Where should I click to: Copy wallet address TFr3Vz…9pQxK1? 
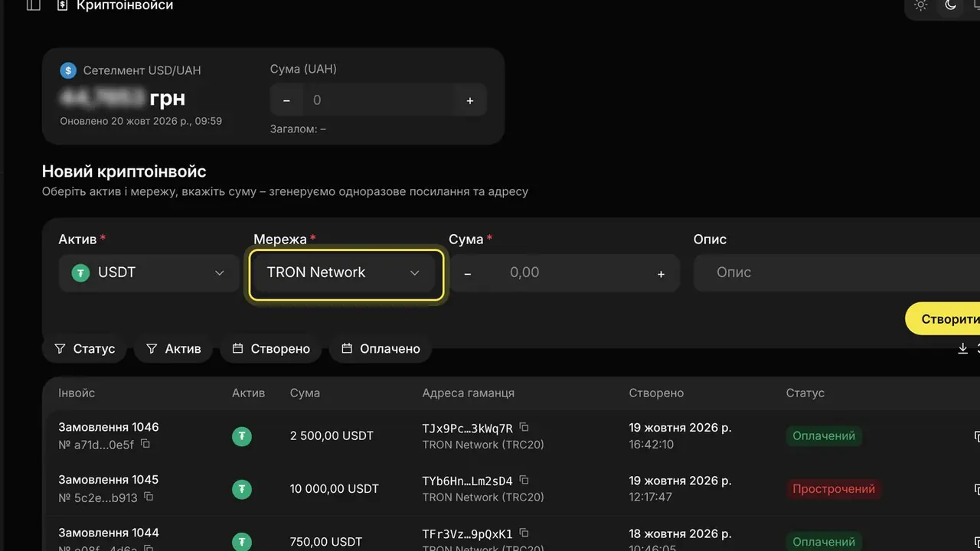[524, 533]
